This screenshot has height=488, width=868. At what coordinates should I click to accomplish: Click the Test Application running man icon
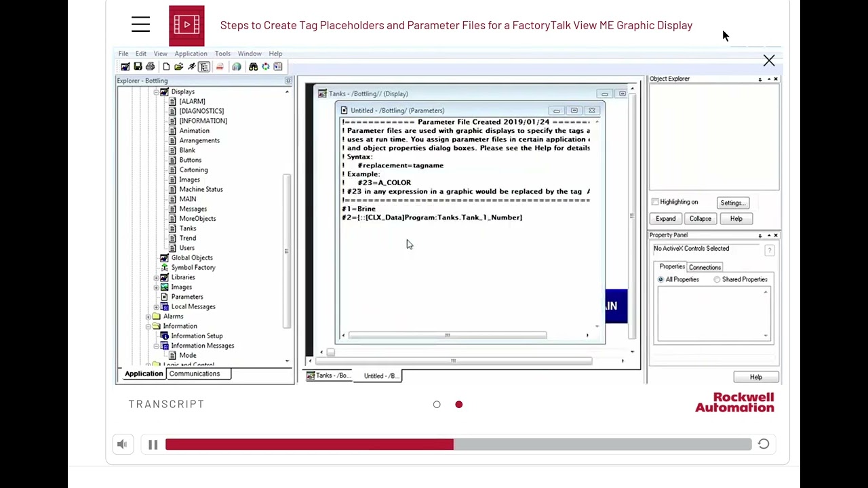click(191, 66)
